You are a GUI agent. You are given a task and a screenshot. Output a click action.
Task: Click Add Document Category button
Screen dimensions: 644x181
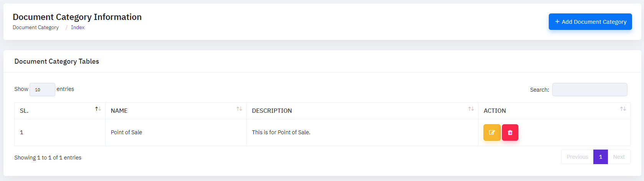(590, 22)
